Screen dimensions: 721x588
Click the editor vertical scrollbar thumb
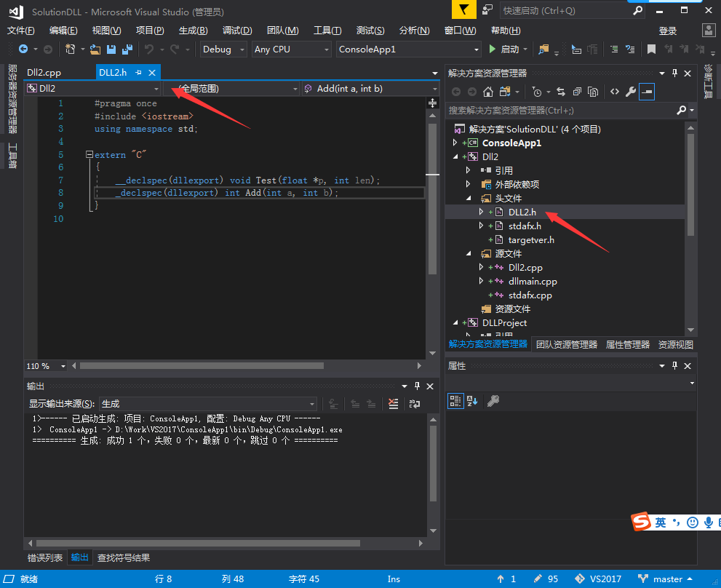(x=432, y=198)
